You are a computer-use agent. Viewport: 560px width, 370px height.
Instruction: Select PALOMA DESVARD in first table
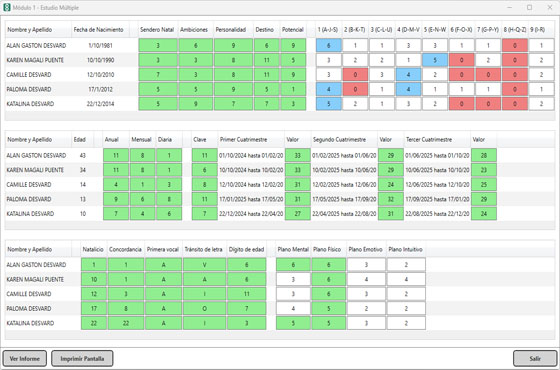tap(29, 90)
